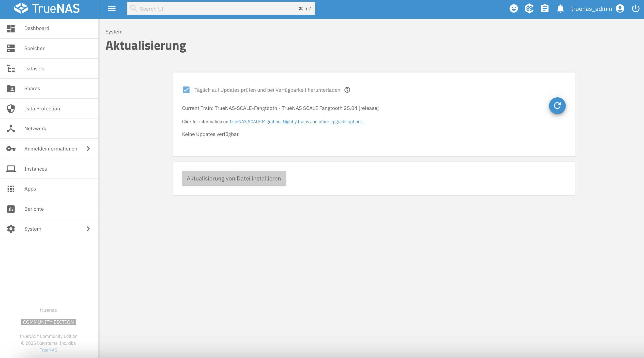
Task: Click the TrueNAS logo
Action: (47, 9)
